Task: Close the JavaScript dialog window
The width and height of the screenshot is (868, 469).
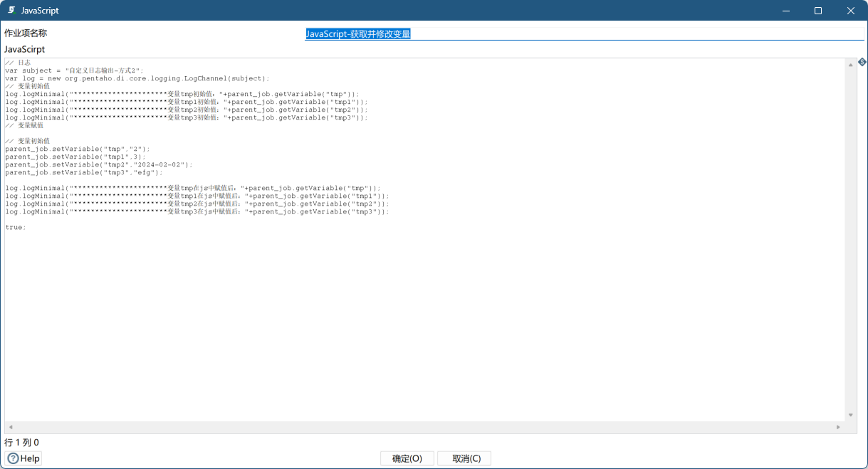Action: pyautogui.click(x=851, y=11)
